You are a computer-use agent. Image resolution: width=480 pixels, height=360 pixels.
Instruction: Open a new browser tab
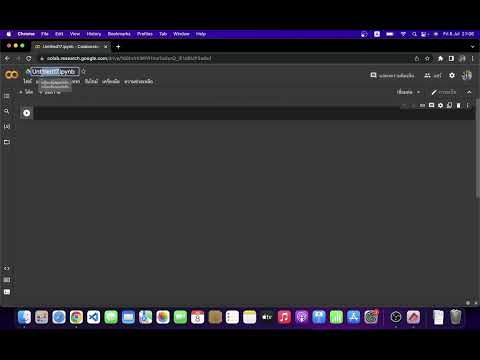coord(118,47)
